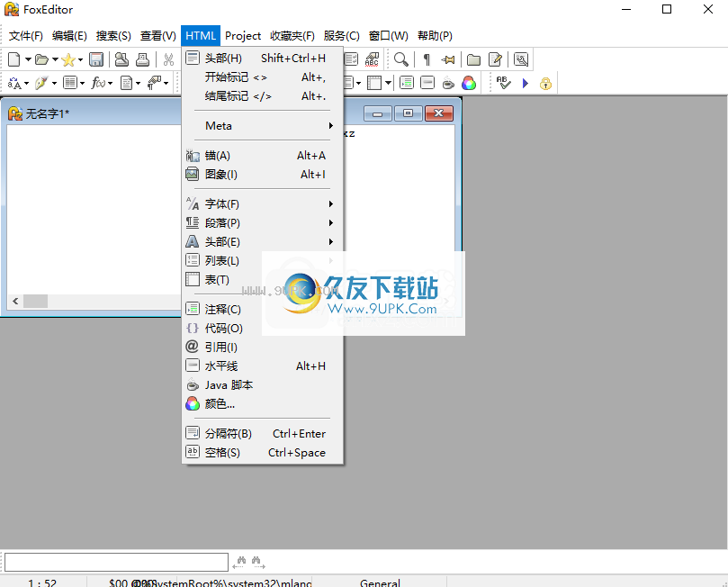Click the New file toolbar icon
Image resolution: width=728 pixels, height=587 pixels.
(x=14, y=59)
